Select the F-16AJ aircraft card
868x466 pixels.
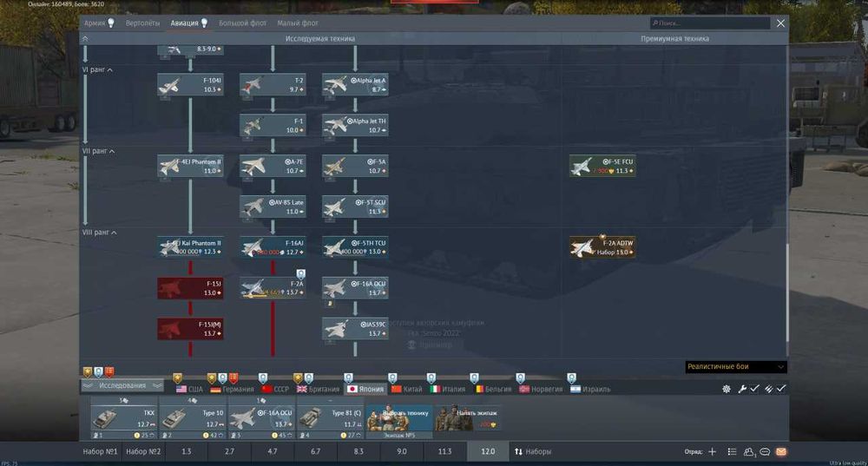click(x=273, y=247)
